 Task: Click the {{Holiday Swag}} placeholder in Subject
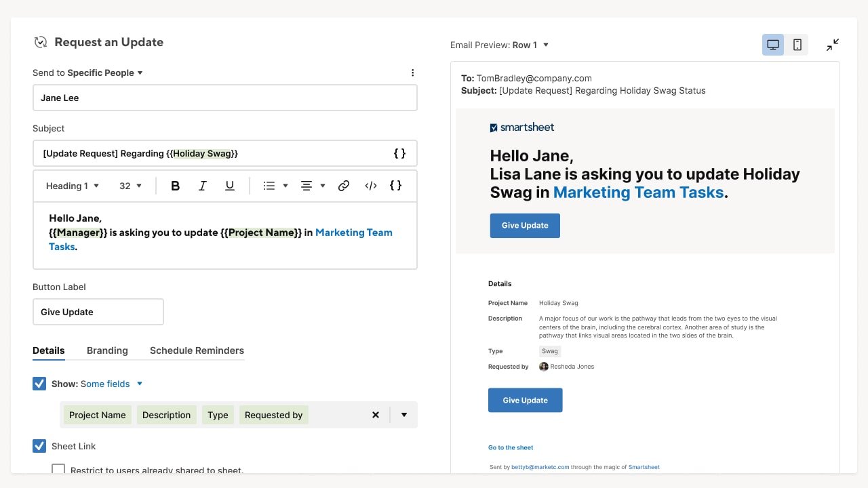202,153
